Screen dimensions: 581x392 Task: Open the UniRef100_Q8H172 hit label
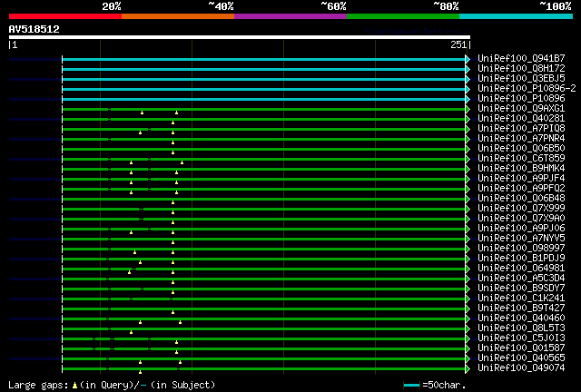[521, 69]
